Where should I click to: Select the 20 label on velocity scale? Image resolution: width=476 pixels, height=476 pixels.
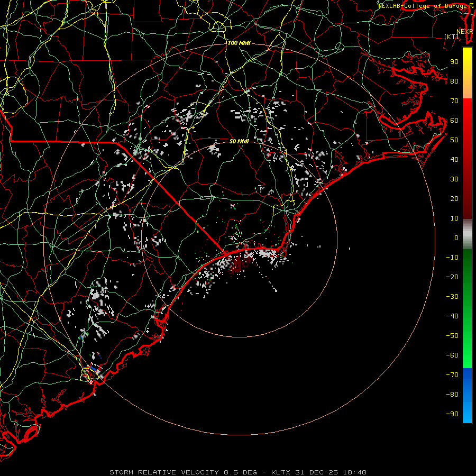pyautogui.click(x=454, y=198)
